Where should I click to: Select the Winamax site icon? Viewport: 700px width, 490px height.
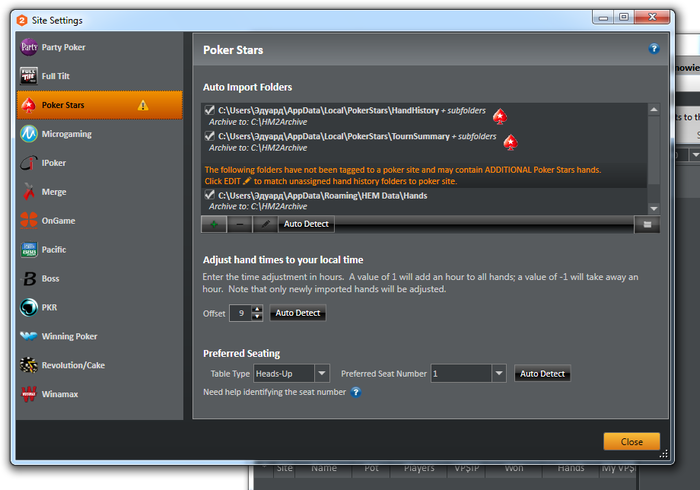click(x=29, y=394)
